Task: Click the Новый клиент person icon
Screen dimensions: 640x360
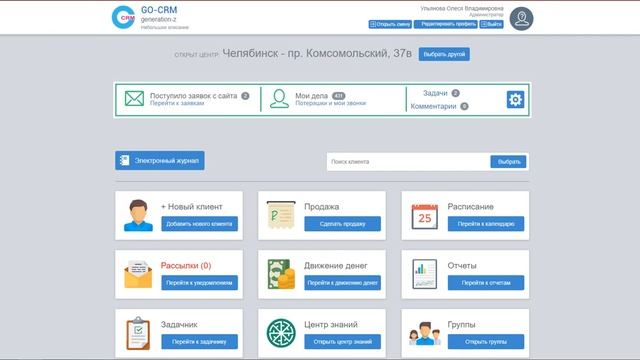Action: tap(138, 215)
